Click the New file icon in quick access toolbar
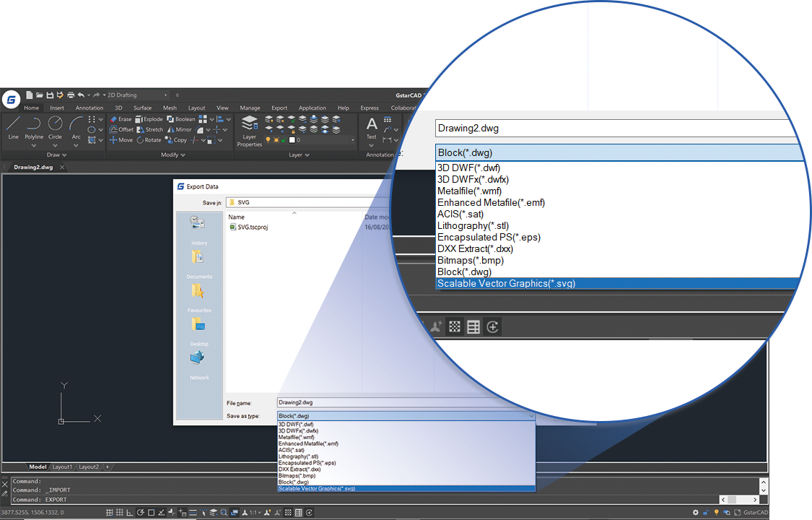The height and width of the screenshot is (520, 812). 30,95
